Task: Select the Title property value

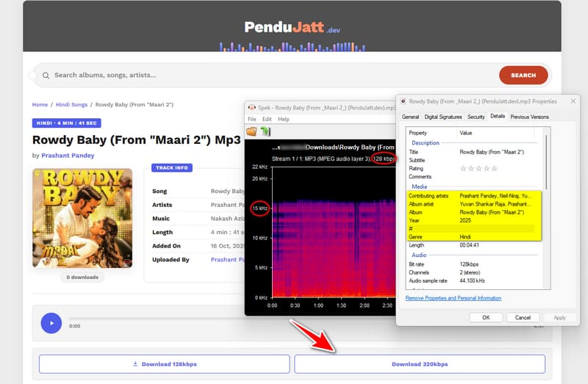Action: (x=492, y=152)
